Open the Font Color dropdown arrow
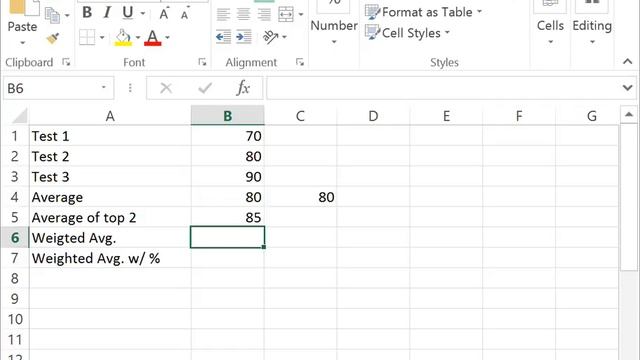This screenshot has height=360, width=640. (167, 38)
